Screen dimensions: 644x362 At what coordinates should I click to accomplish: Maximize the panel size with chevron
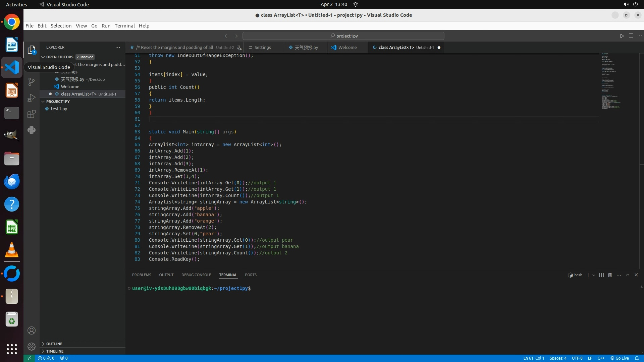[x=628, y=275]
